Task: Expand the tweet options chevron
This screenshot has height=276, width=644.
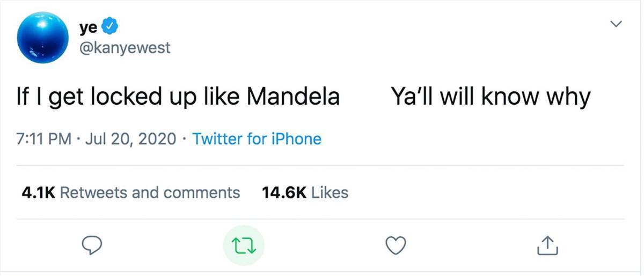Action: [617, 24]
